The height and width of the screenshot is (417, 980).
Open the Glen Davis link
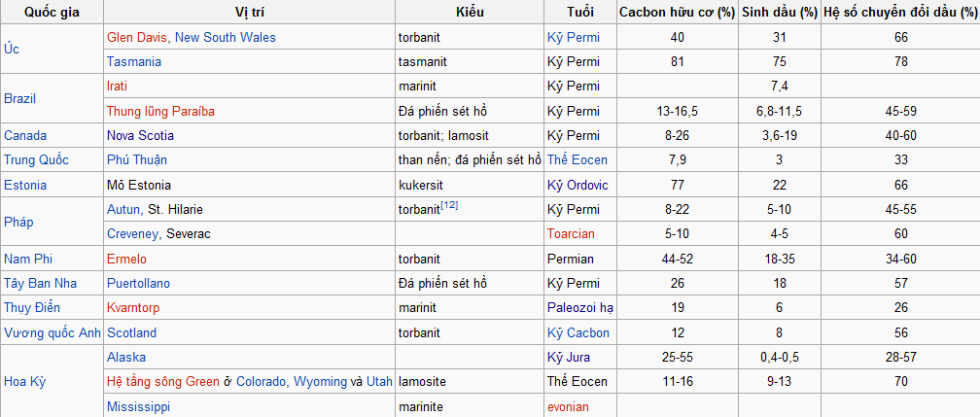(137, 37)
